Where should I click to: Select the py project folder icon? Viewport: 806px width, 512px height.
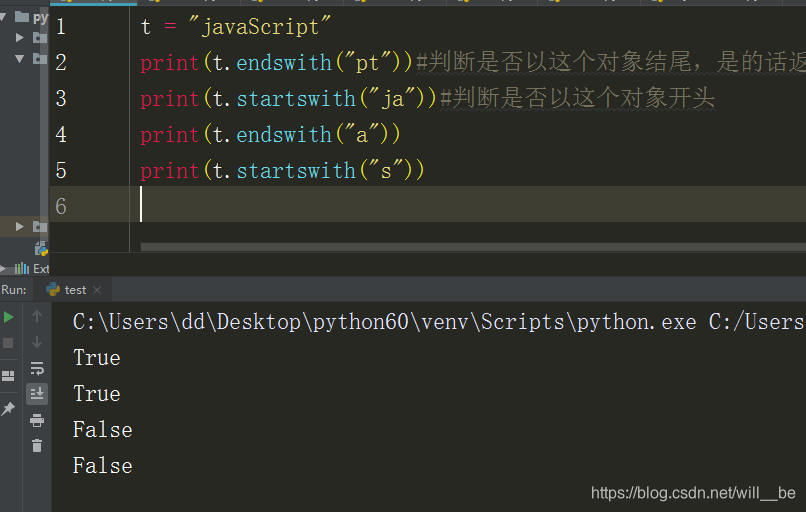22,17
